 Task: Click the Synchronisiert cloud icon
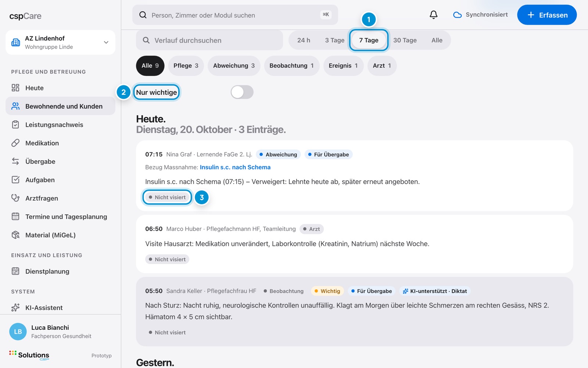pyautogui.click(x=458, y=15)
